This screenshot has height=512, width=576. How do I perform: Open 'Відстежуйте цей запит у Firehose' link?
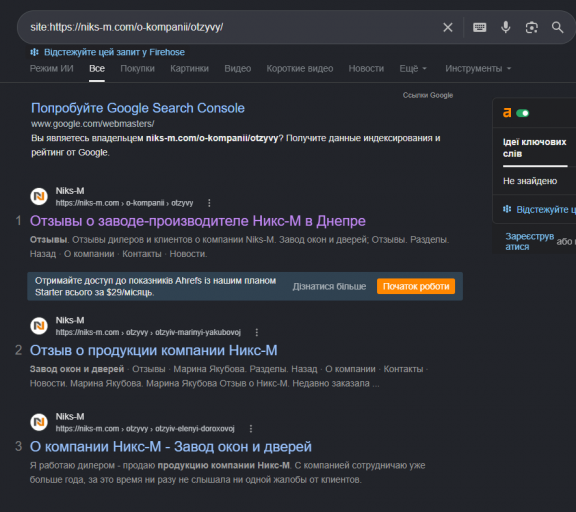[x=114, y=52]
